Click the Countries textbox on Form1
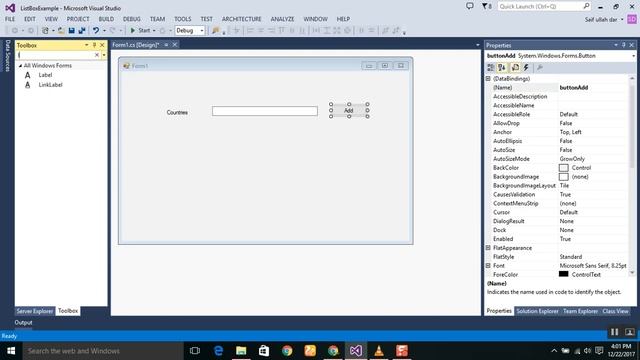Viewport: 640px width, 360px height. click(x=264, y=111)
